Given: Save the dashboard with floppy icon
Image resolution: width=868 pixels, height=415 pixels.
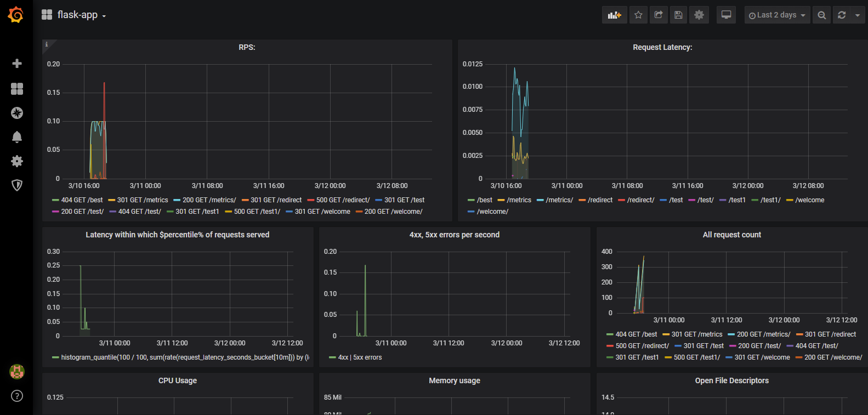Looking at the screenshot, I should click(x=678, y=15).
